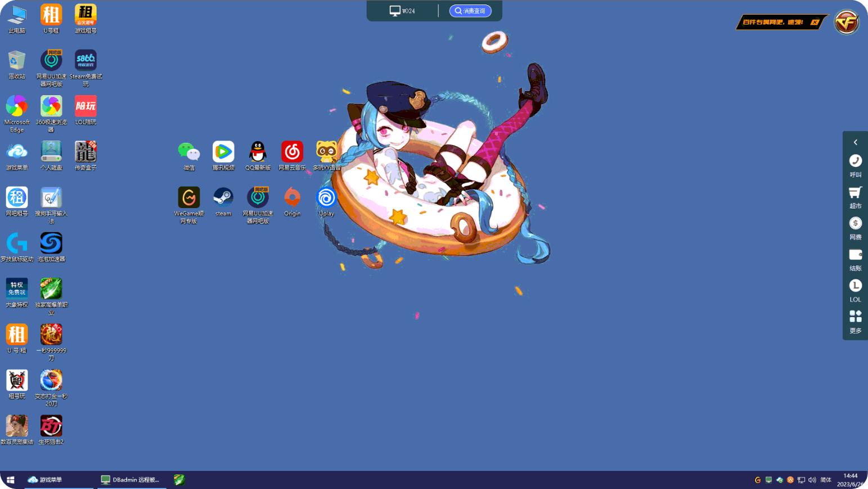Open the 此电脑 desktop icon
Viewport: 868px width, 489px height.
17,19
